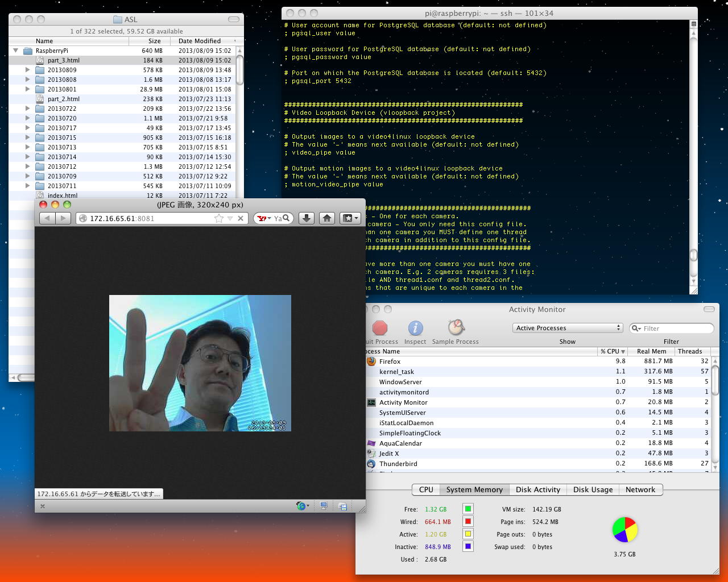Go to the Firefox home page button
Viewport: 728px width, 582px height.
tap(327, 218)
